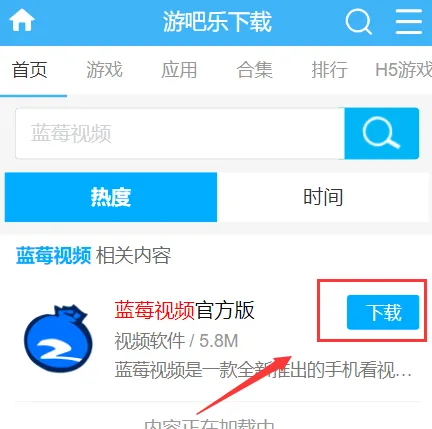This screenshot has height=429, width=432.
Task: Click the 视频软件 / 5.8M category line
Action: tap(176, 341)
